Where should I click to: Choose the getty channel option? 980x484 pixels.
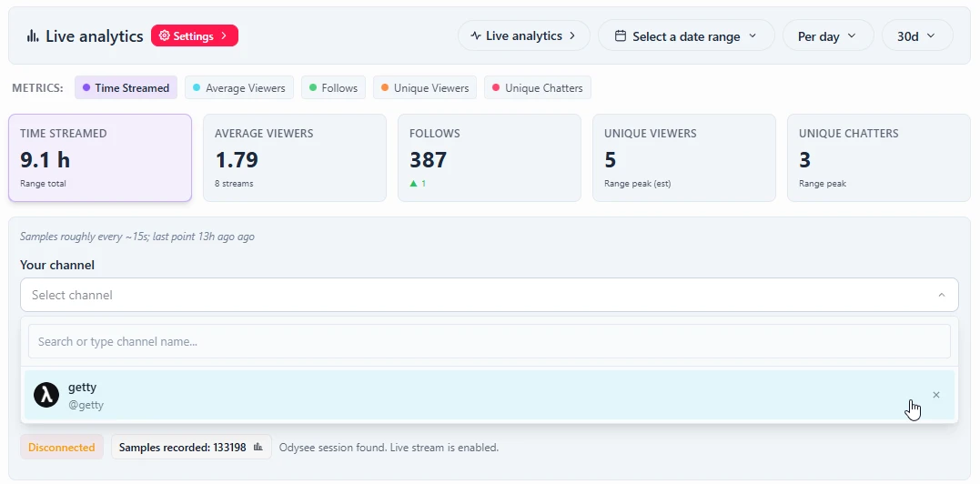pyautogui.click(x=489, y=396)
